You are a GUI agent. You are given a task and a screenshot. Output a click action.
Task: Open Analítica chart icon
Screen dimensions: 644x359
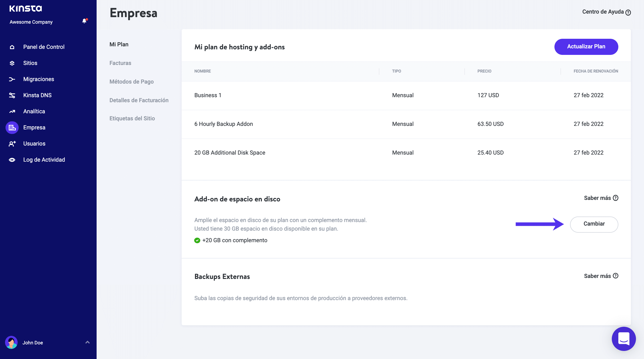[x=12, y=112]
